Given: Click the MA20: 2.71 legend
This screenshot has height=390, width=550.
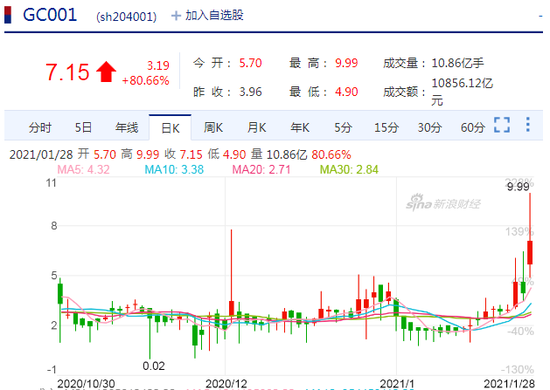Looking at the screenshot, I should click(x=262, y=170).
